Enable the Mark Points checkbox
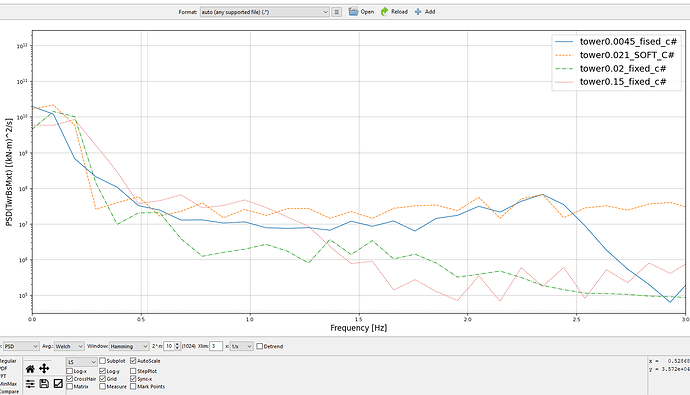Viewport: 690px width, 395px height. (x=133, y=387)
